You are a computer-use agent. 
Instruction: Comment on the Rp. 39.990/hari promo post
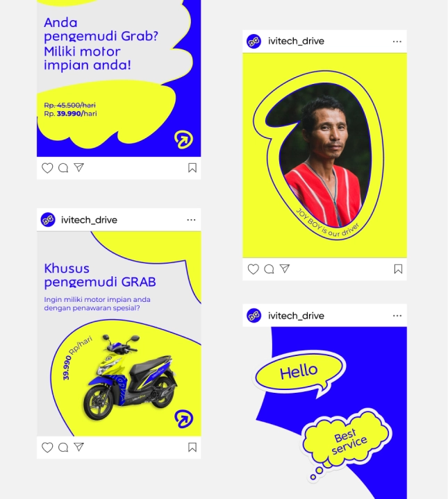pos(63,168)
